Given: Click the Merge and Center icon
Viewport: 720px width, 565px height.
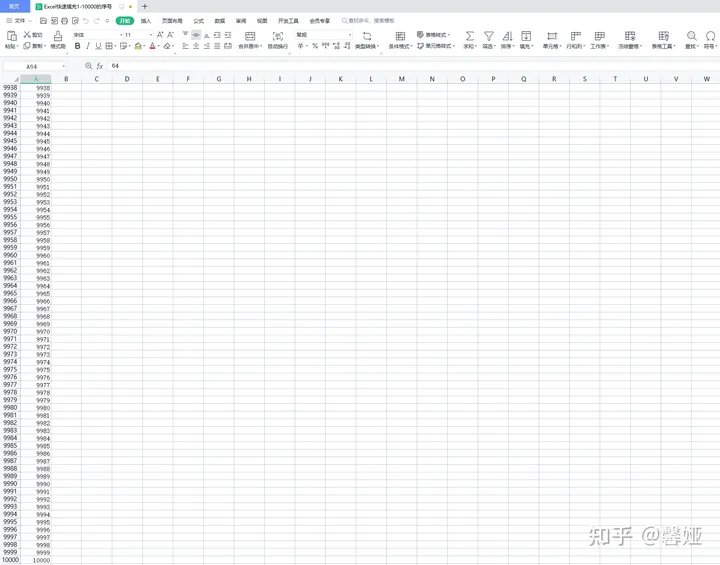Looking at the screenshot, I should (x=250, y=36).
